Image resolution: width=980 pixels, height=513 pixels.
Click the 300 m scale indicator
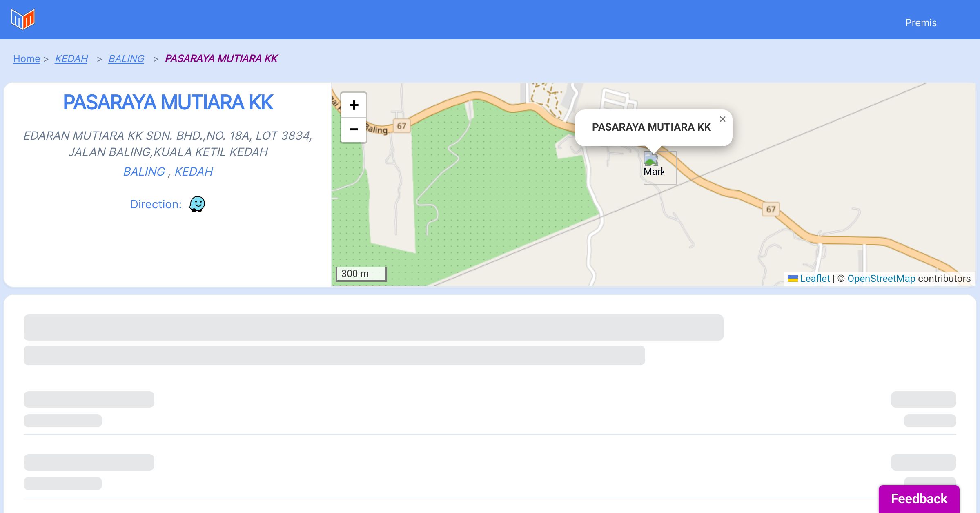tap(361, 274)
